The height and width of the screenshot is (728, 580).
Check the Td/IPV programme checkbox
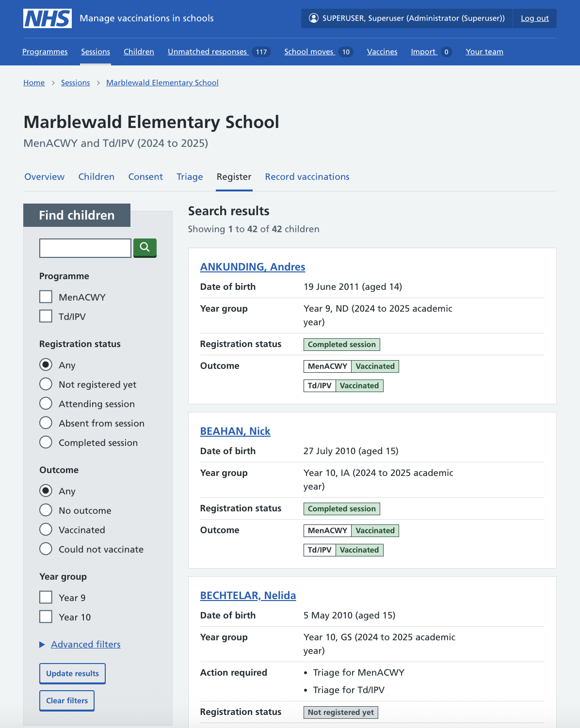pos(46,316)
